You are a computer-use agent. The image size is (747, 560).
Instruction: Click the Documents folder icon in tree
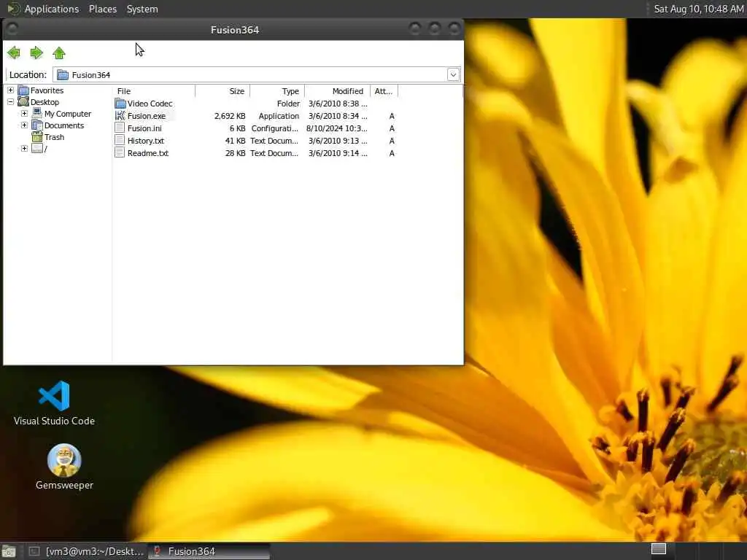(x=37, y=125)
